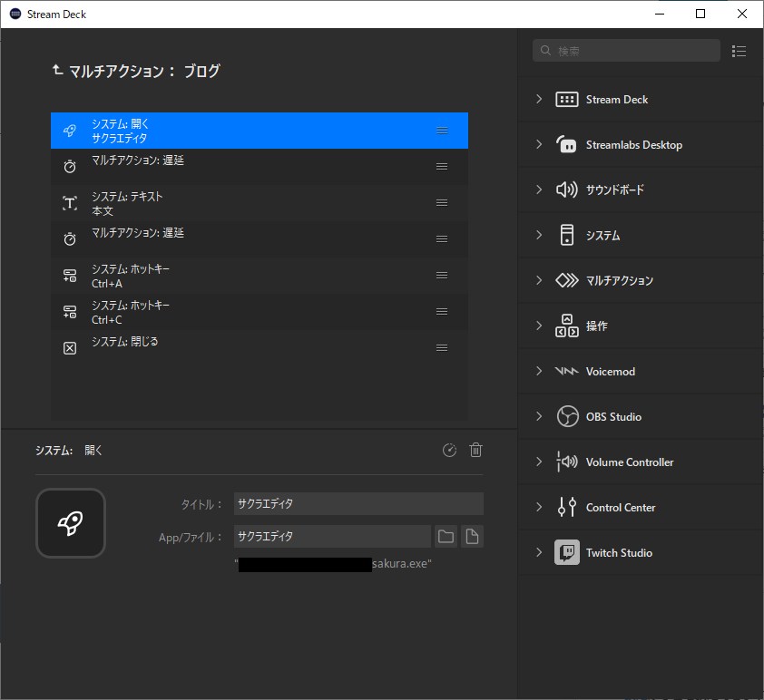Screen dimensions: 764x700
Task: Click the timer icon of the second 遅延 row
Action: click(x=70, y=239)
